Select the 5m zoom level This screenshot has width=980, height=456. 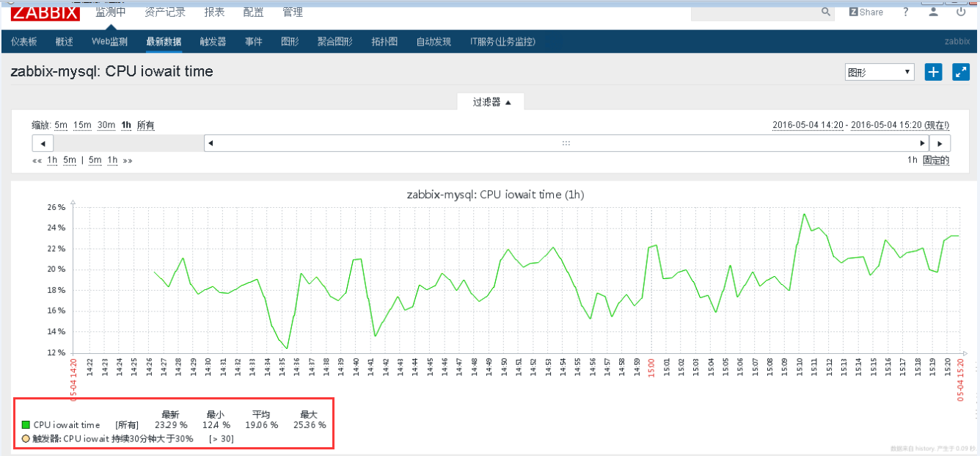(61, 125)
